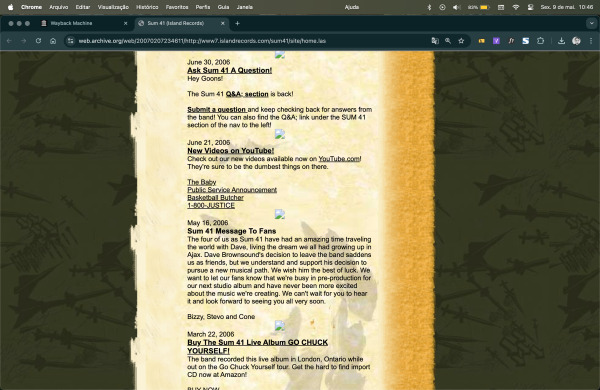Viewport: 600px width, 390px height.
Task: Open the Downloads arrow icon in toolbar
Action: (x=561, y=41)
